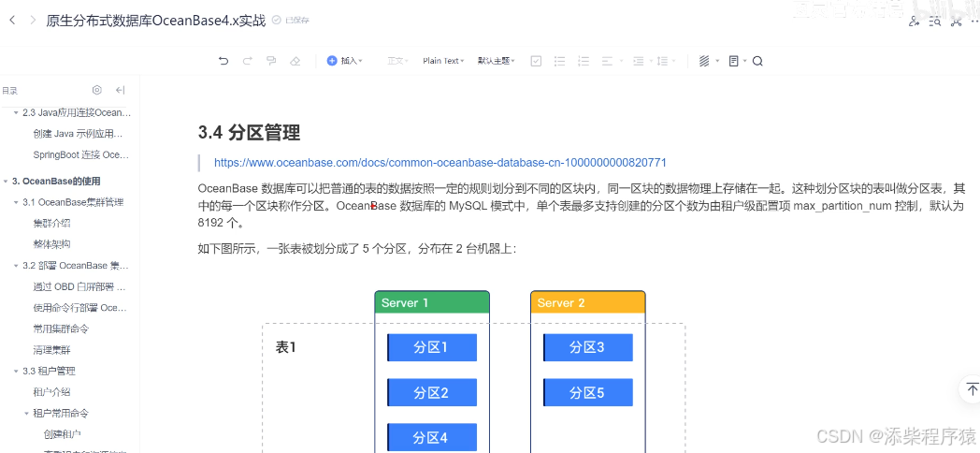The image size is (980, 453).
Task: Open the shading style dropdown arrow
Action: click(x=717, y=61)
